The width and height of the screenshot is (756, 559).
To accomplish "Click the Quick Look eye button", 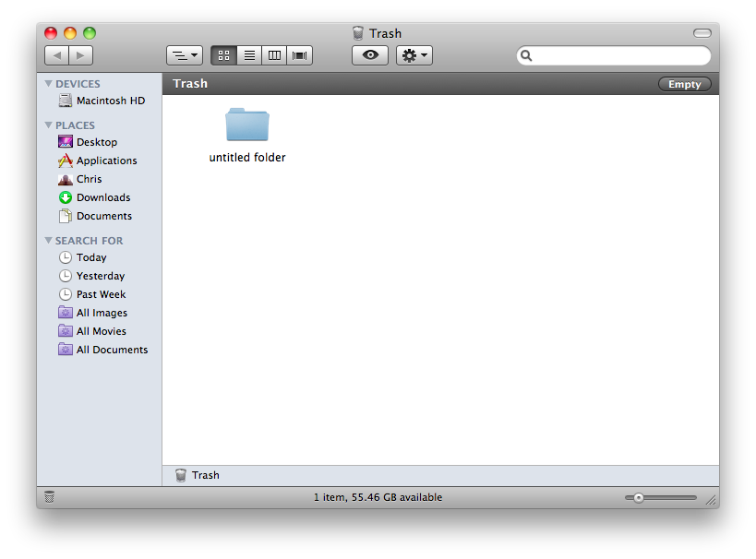I will point(370,55).
